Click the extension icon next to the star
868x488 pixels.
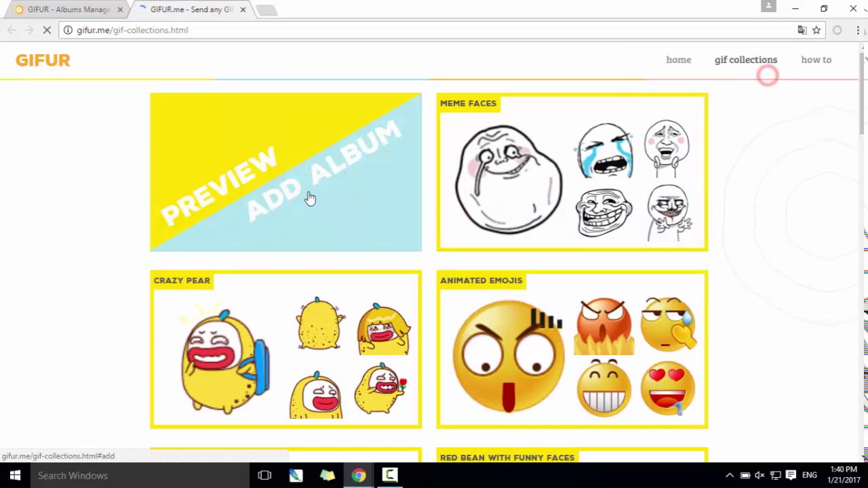pyautogui.click(x=837, y=30)
